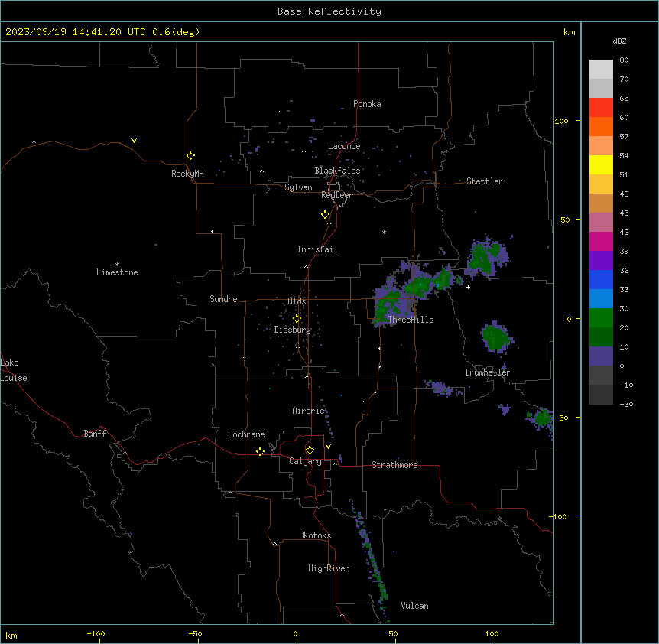Click the Strathmore town label

[x=394, y=465]
